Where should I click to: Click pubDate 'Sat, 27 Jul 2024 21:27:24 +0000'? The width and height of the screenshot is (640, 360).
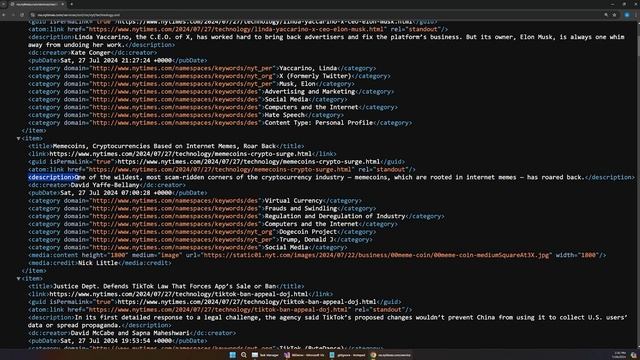pos(116,60)
